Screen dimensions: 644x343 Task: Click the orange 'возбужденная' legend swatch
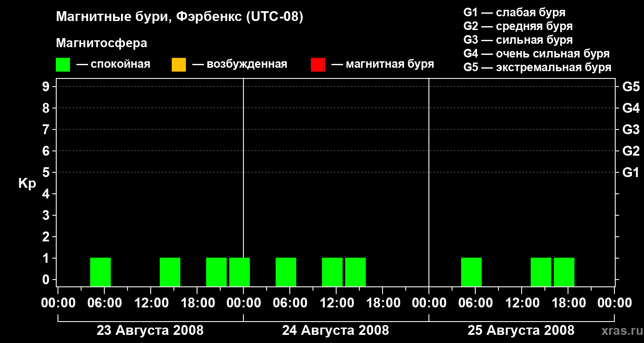click(x=179, y=65)
